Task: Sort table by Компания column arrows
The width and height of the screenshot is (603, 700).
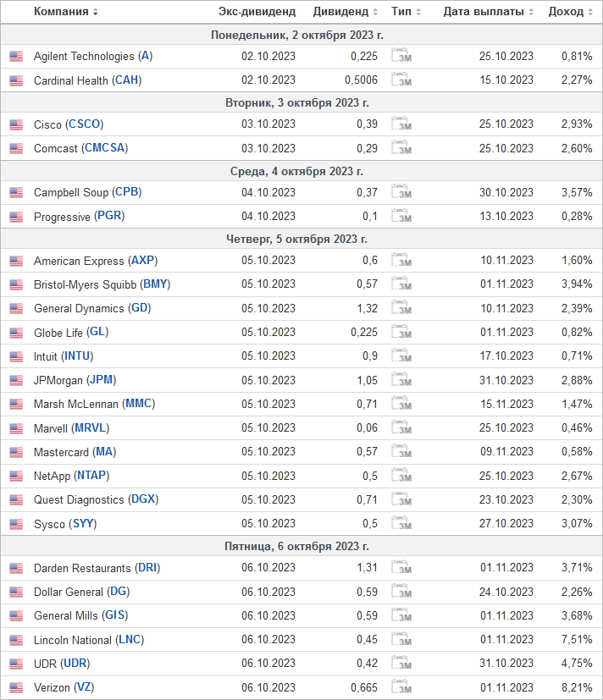Action: click(95, 12)
